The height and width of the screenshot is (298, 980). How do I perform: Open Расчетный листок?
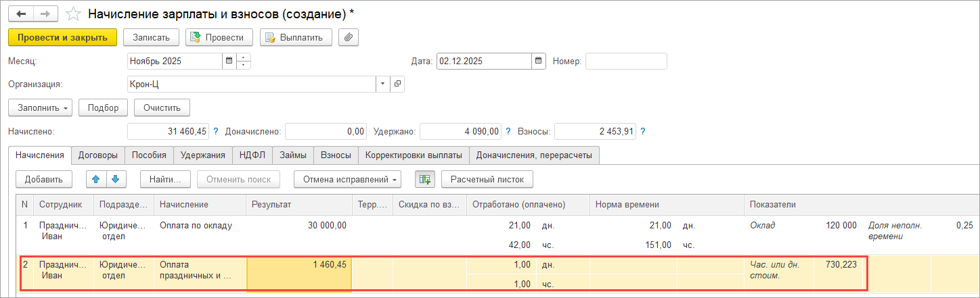point(487,179)
